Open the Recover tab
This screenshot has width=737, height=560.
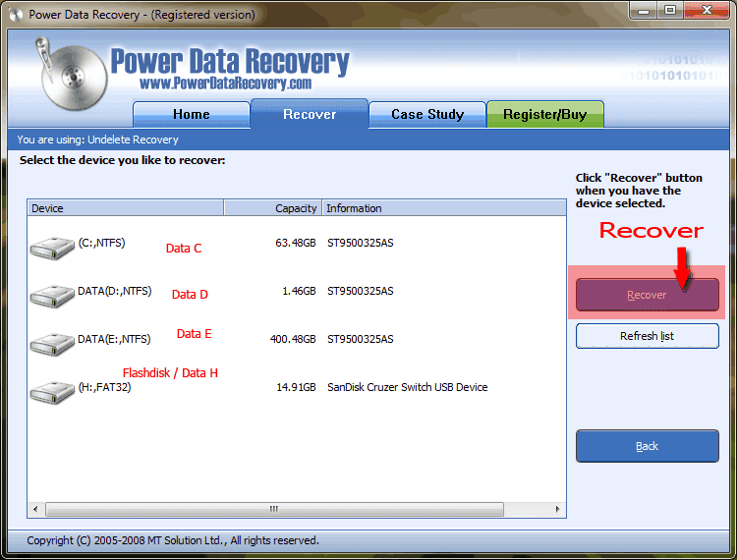310,114
